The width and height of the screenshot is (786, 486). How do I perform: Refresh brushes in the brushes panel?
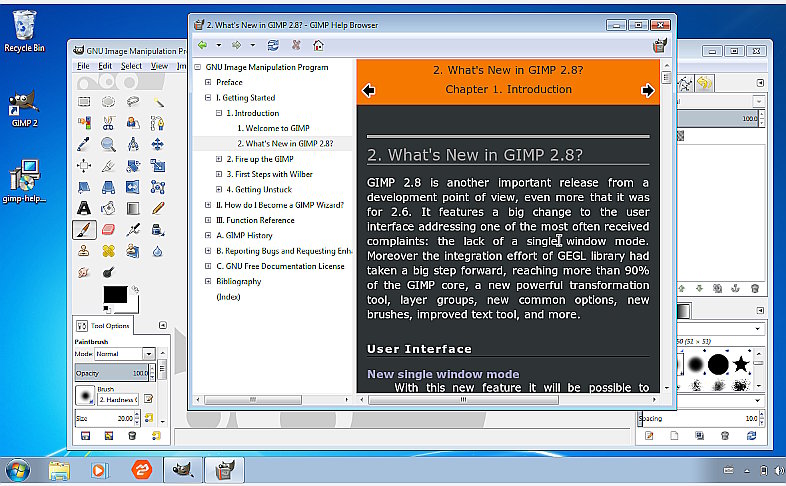click(751, 435)
